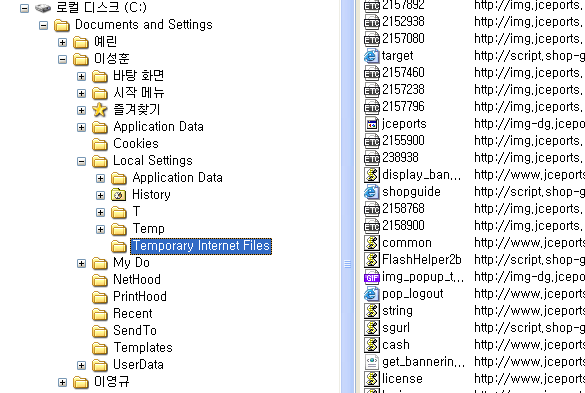Click the Cookies folder icon
The height and width of the screenshot is (393, 585).
point(100,144)
